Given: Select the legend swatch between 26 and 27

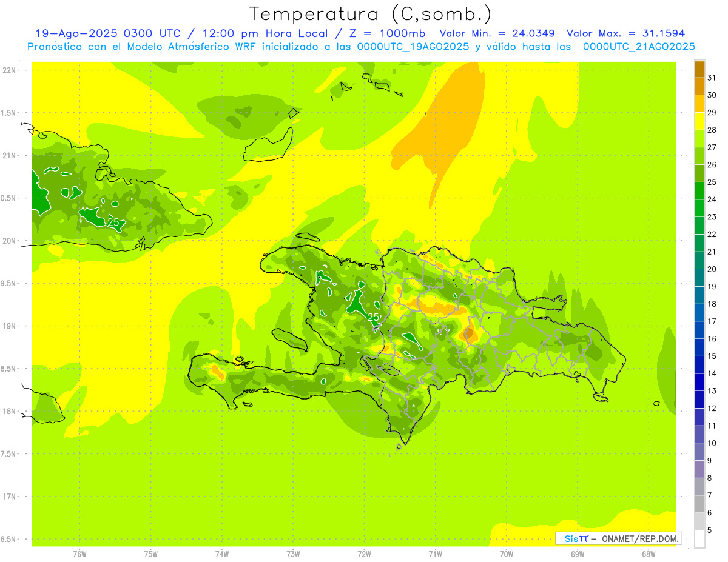Looking at the screenshot, I should tap(699, 156).
